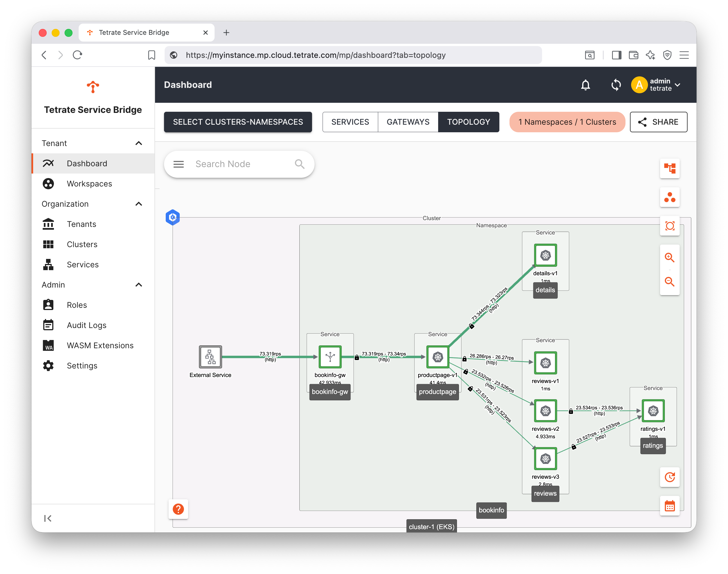Image resolution: width=728 pixels, height=574 pixels.
Task: Collapse the Tenant sidebar section
Action: tap(138, 143)
